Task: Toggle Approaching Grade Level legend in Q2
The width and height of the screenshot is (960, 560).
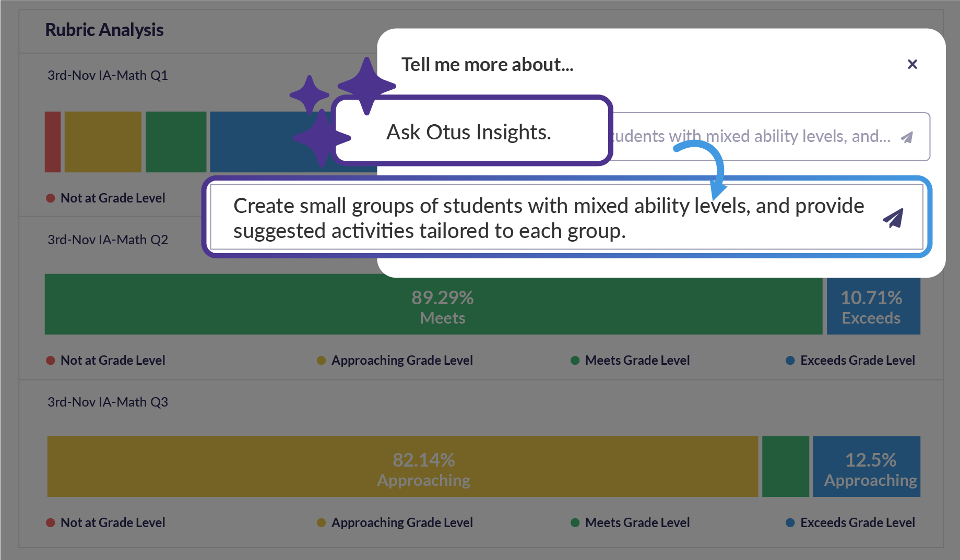Action: pos(395,361)
